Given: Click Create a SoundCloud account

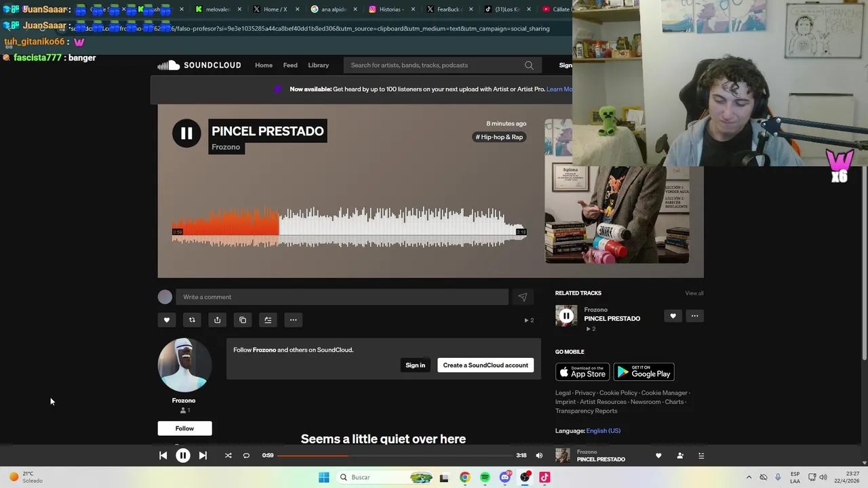Looking at the screenshot, I should pyautogui.click(x=486, y=365).
